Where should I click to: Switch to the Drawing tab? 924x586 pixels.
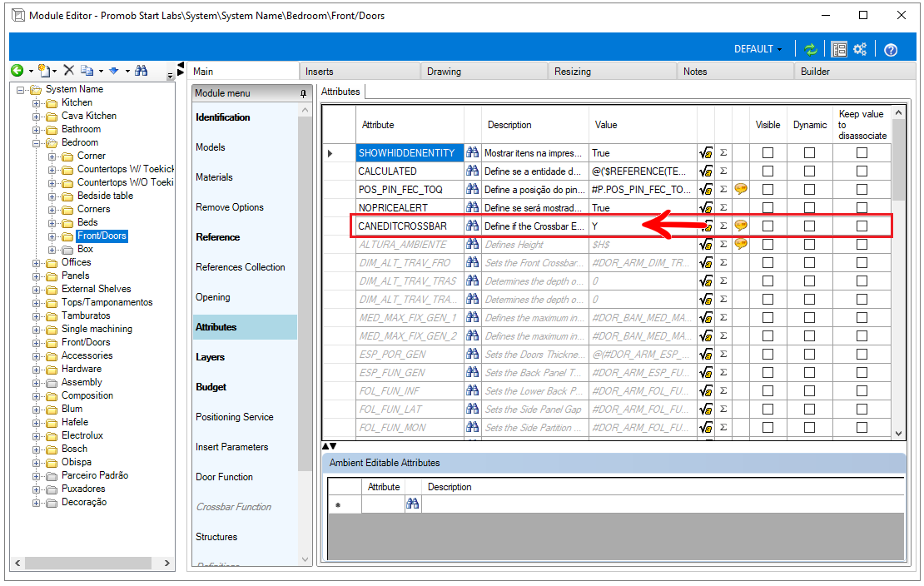pyautogui.click(x=444, y=72)
